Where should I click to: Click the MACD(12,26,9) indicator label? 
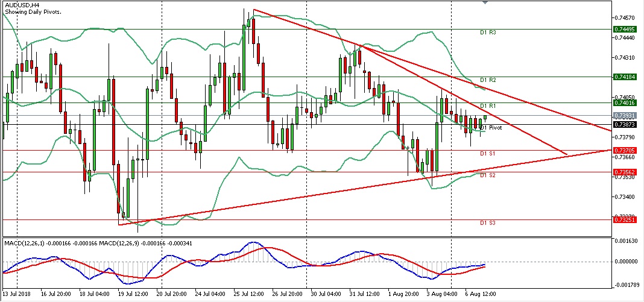(x=121, y=244)
